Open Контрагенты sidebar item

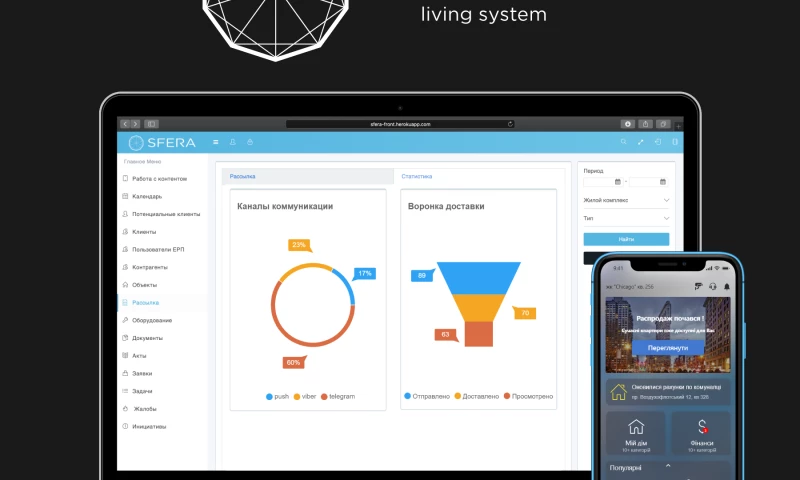(162, 267)
